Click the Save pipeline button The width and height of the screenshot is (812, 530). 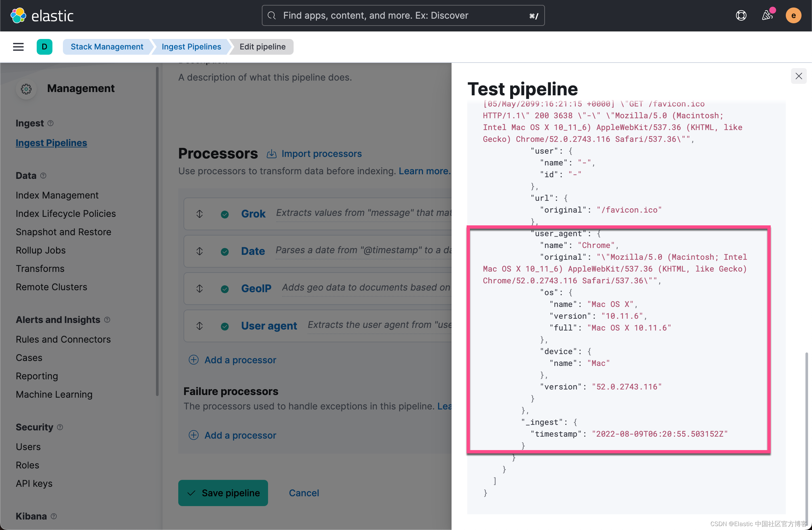tap(223, 493)
